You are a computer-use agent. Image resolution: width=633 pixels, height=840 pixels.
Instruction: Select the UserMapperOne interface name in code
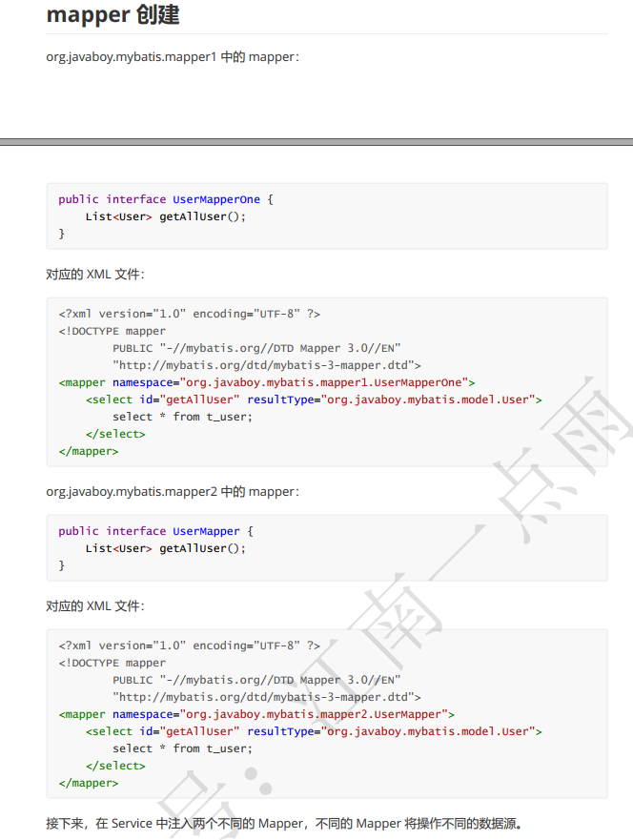click(215, 199)
